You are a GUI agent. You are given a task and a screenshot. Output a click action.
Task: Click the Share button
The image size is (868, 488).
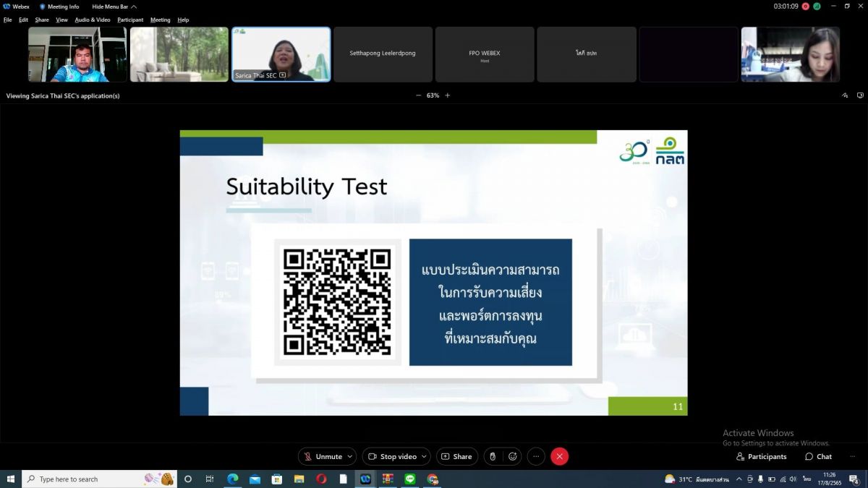point(456,456)
